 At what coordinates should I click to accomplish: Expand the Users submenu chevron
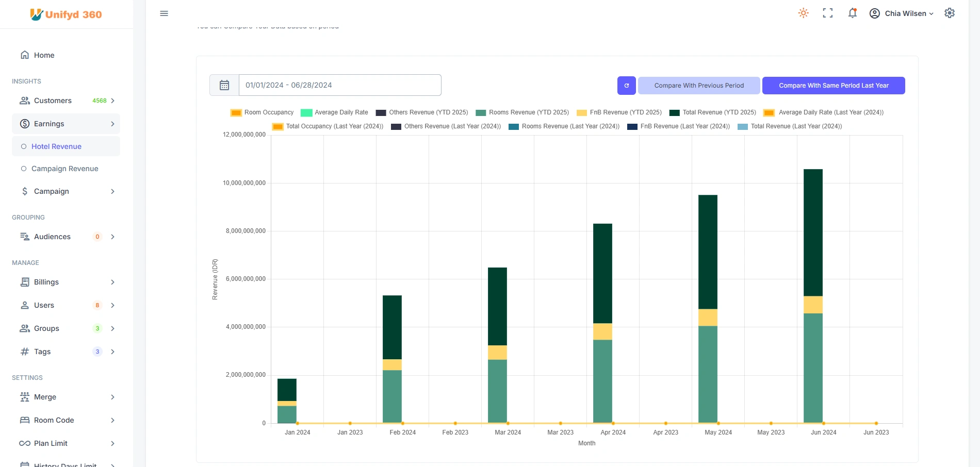pos(112,305)
